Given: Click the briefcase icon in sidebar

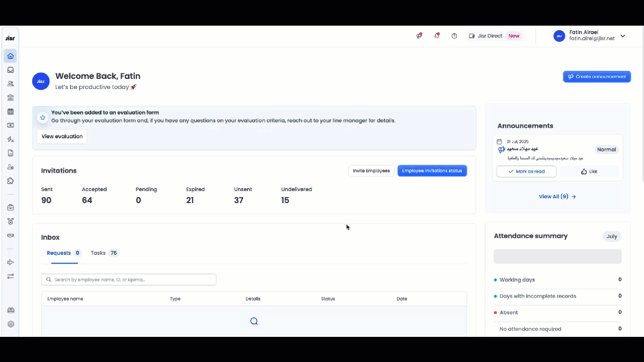Looking at the screenshot, I should tap(11, 208).
